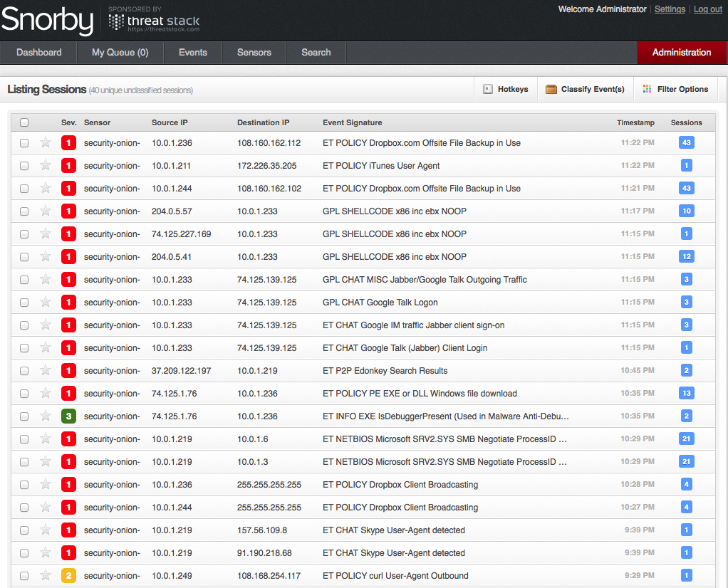Select the curl User-Agent Outbound row checkbox
The width and height of the screenshot is (728, 588).
click(x=24, y=576)
